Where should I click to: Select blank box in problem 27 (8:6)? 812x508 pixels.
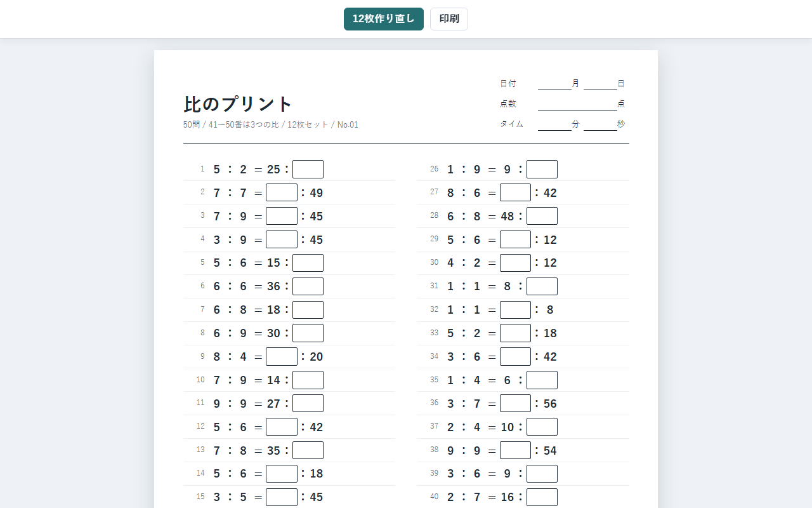click(515, 192)
